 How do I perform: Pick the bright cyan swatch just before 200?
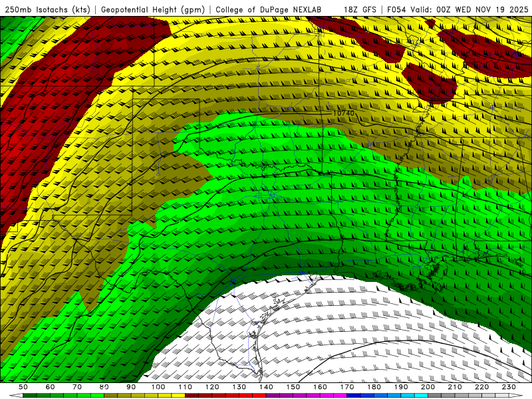[421, 396]
